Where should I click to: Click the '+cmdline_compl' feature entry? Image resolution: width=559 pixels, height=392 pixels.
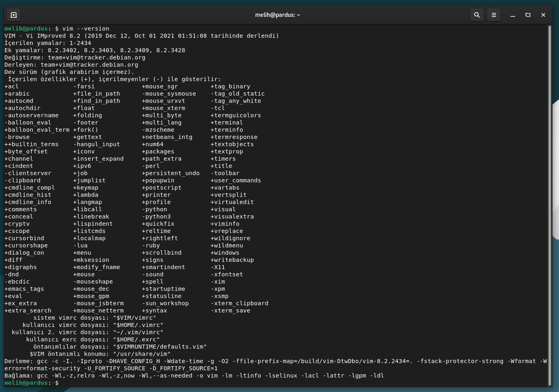click(30, 188)
